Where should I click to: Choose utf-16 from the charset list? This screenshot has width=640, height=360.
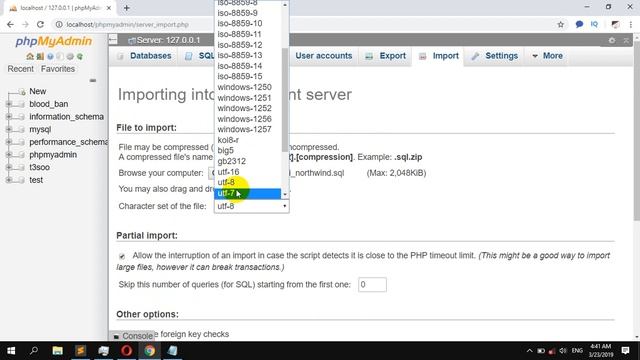pos(247,172)
